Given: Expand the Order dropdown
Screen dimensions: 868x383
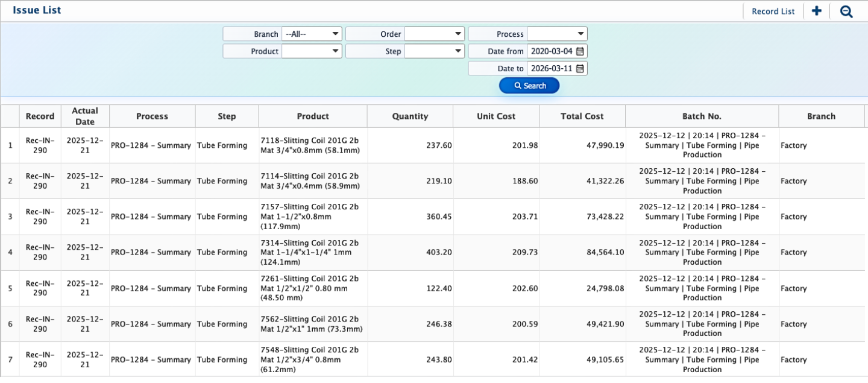Looking at the screenshot, I should click(434, 34).
